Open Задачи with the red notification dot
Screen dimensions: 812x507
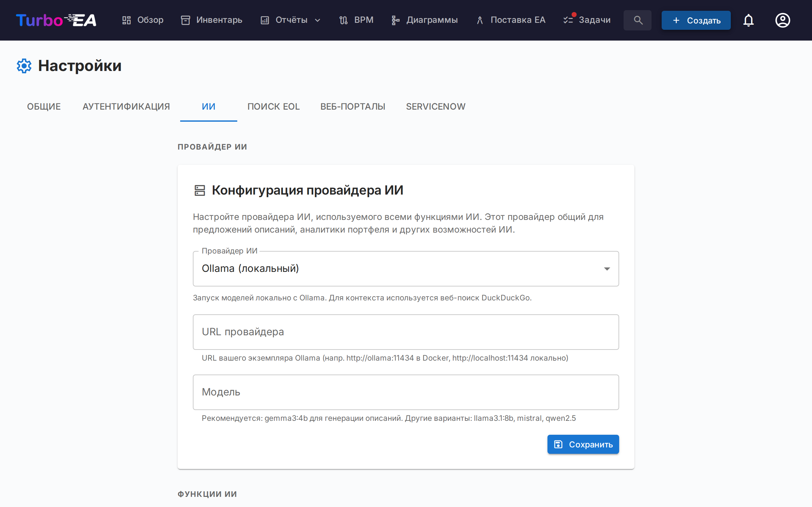coord(568,20)
